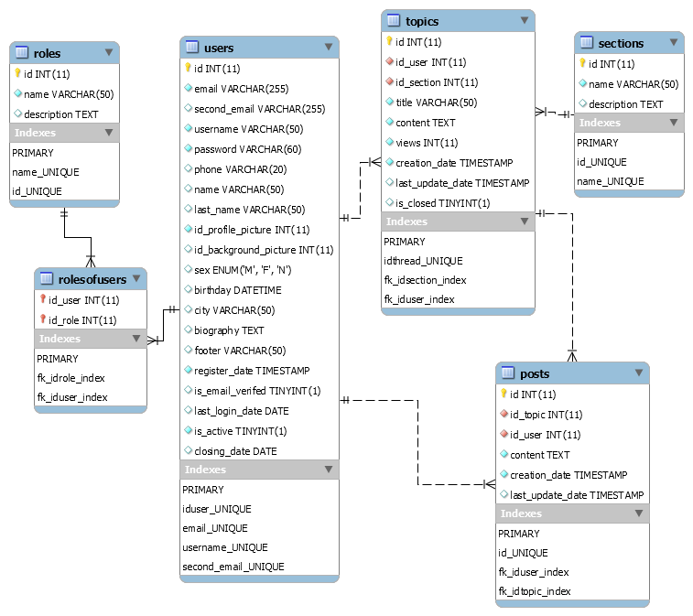
Task: Click diamond icon next to users register_date
Action: (x=189, y=370)
